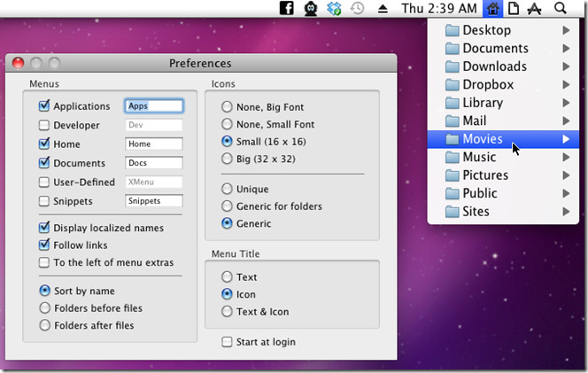Open Spotlight search magnifier
Screen dimensions: 588x373
coord(561,8)
